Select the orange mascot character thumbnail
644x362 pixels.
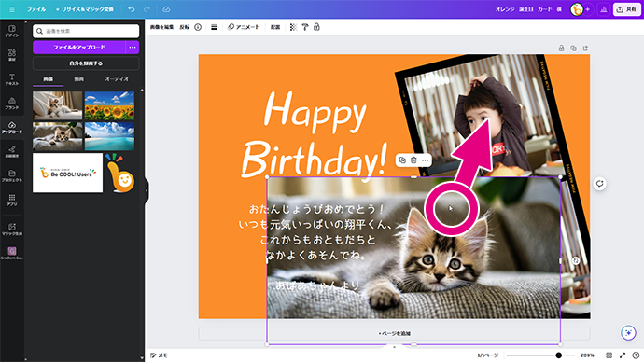(119, 173)
